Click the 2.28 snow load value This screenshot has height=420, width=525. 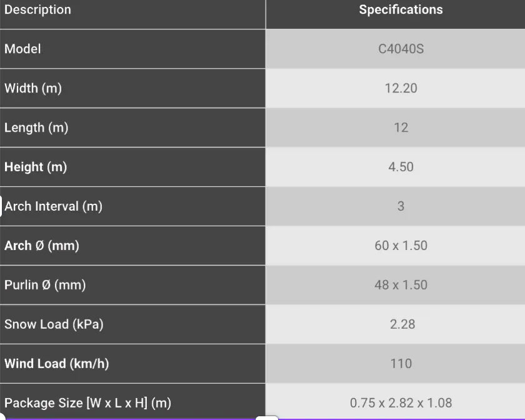(x=402, y=324)
